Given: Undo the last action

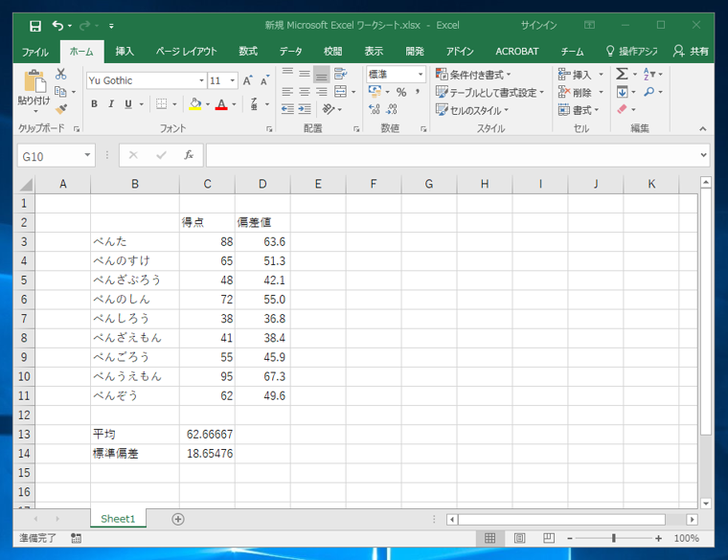Looking at the screenshot, I should pos(57,26).
